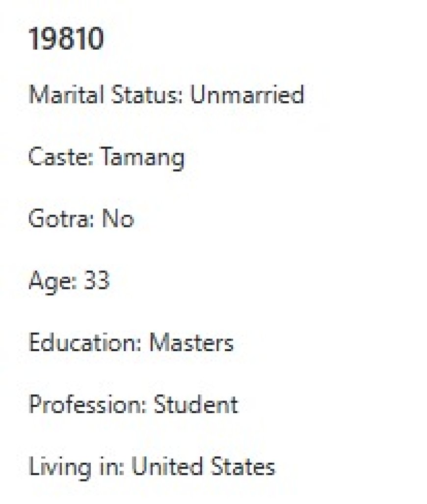The width and height of the screenshot is (427, 504).
Task: Click the "Unmarried" value
Action: point(247,94)
